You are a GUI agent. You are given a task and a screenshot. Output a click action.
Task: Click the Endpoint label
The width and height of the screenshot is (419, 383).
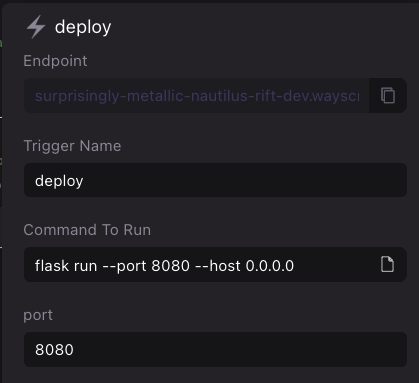click(x=55, y=61)
